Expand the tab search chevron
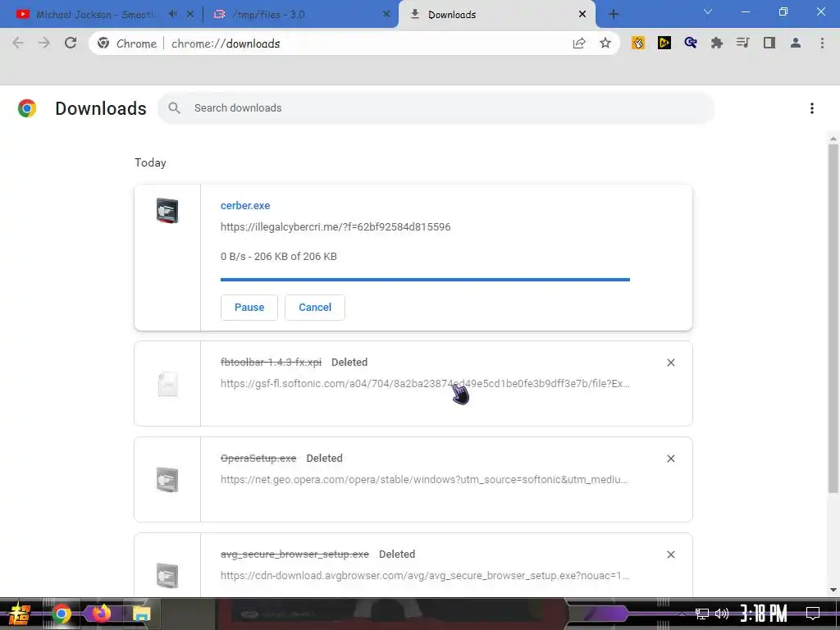The image size is (840, 630). click(708, 11)
